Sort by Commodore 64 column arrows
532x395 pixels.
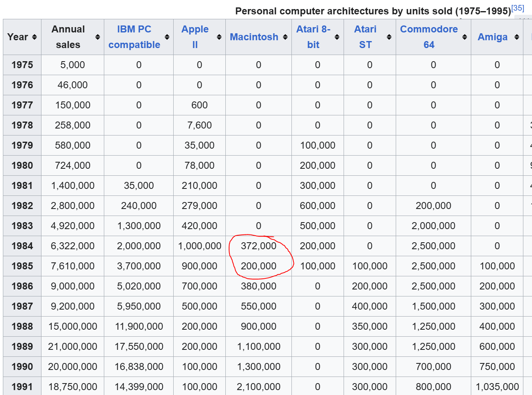(465, 37)
